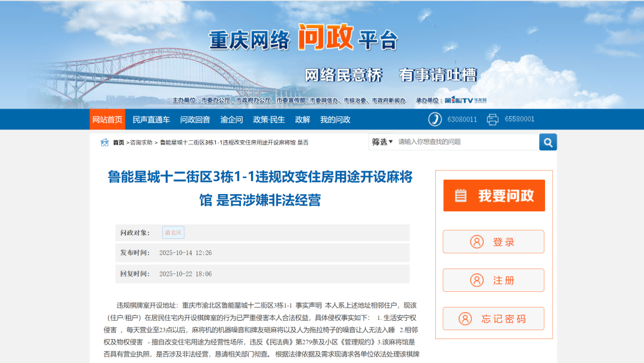
Task: Click the 我要问政 button
Action: [493, 195]
